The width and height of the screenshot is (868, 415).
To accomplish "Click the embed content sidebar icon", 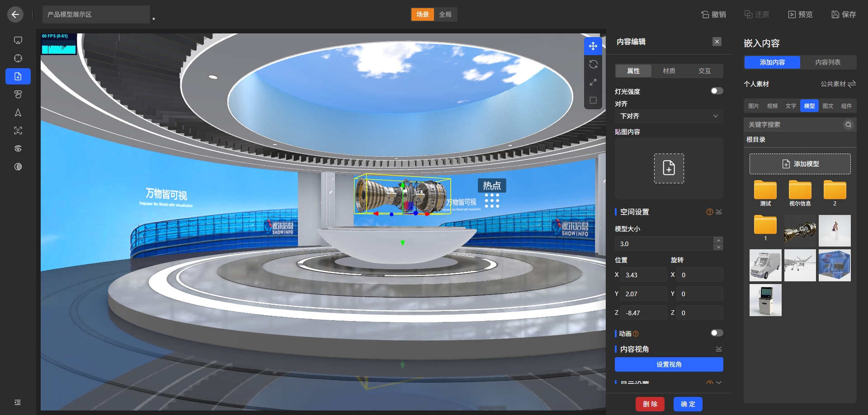I will tap(18, 76).
